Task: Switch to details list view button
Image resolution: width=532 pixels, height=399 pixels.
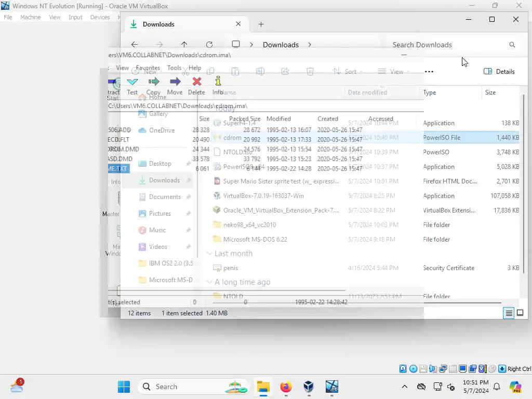Action: 509,313
